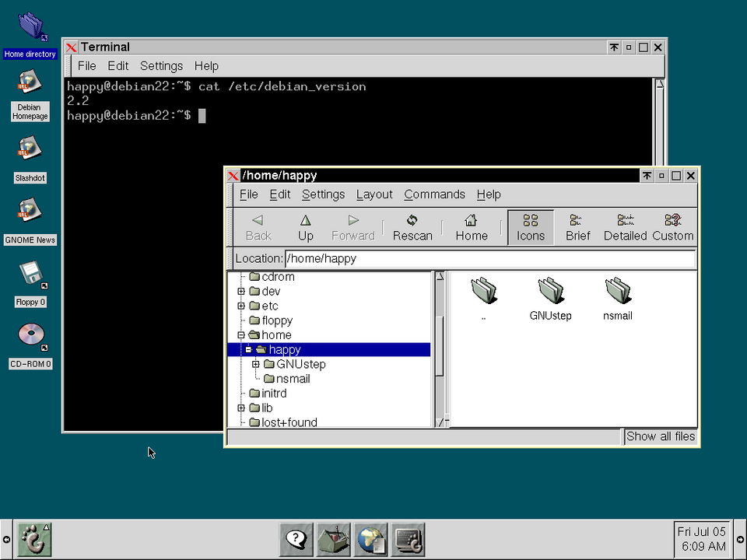The height and width of the screenshot is (560, 747).
Task: Collapse the home folder in tree
Action: point(241,334)
